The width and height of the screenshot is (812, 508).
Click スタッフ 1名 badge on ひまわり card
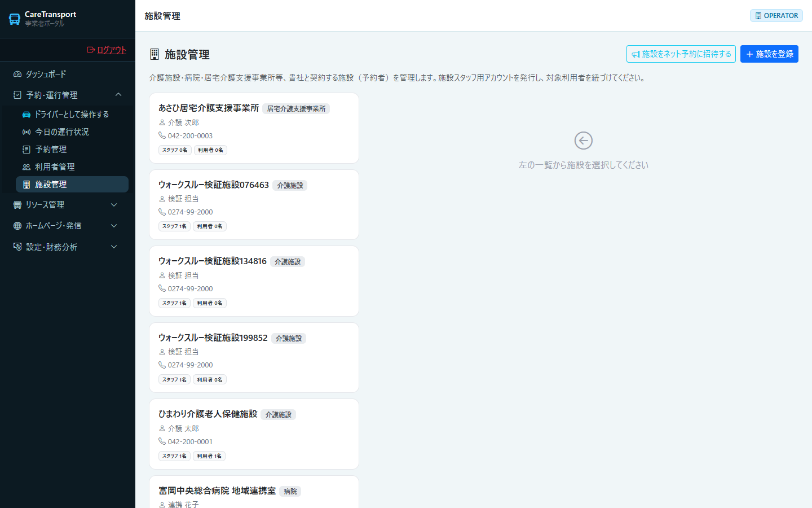point(174,456)
